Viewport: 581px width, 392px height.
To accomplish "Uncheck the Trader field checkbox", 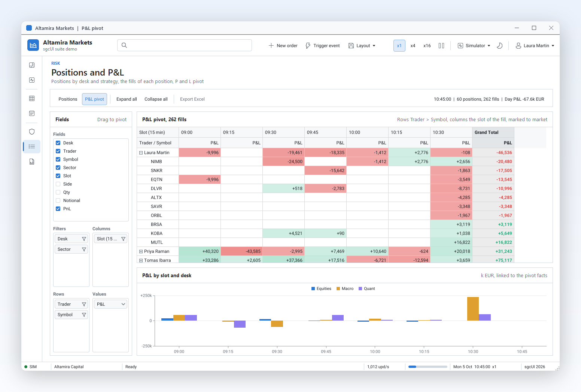I will click(x=58, y=151).
